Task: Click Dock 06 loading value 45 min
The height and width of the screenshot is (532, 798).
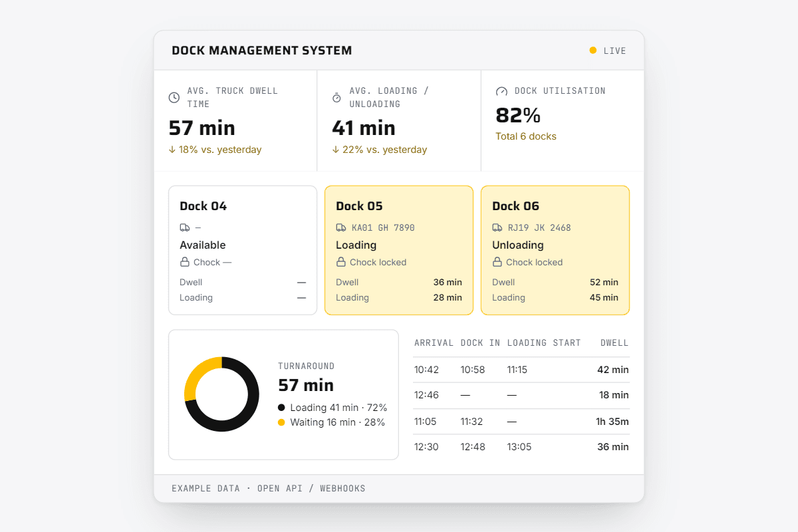Action: 604,297
